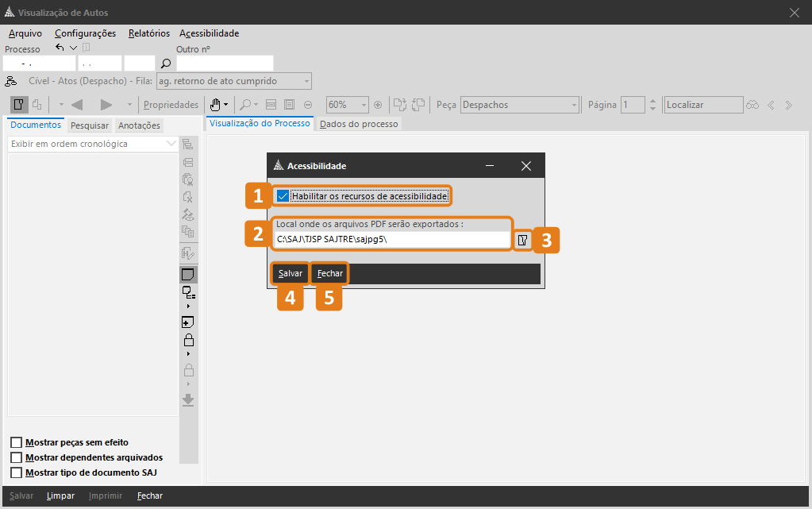Screen dimensions: 812x509
Task: Click the black padlock icon in side toolbar
Action: click(189, 340)
